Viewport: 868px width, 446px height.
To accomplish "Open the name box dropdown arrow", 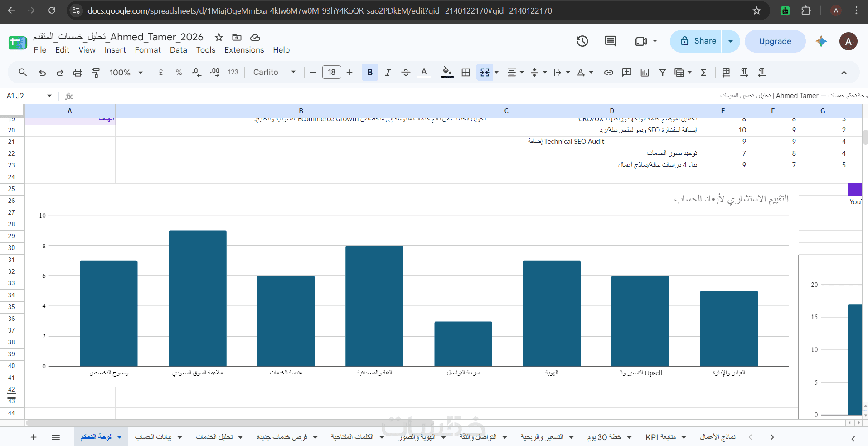I will [49, 96].
